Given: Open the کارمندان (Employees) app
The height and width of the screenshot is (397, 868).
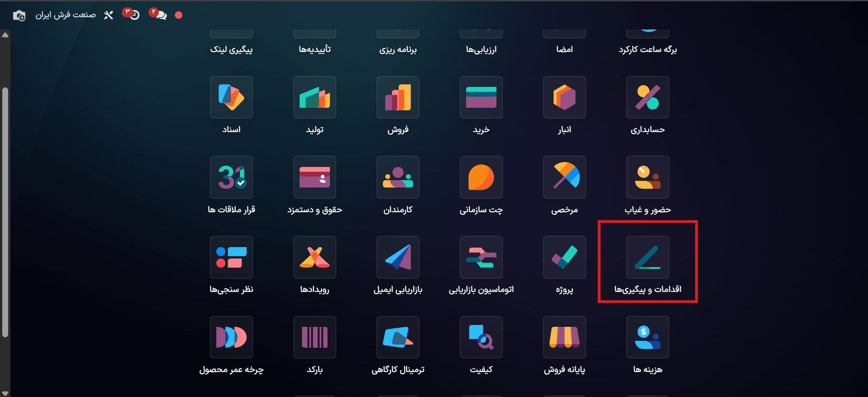Looking at the screenshot, I should [398, 177].
